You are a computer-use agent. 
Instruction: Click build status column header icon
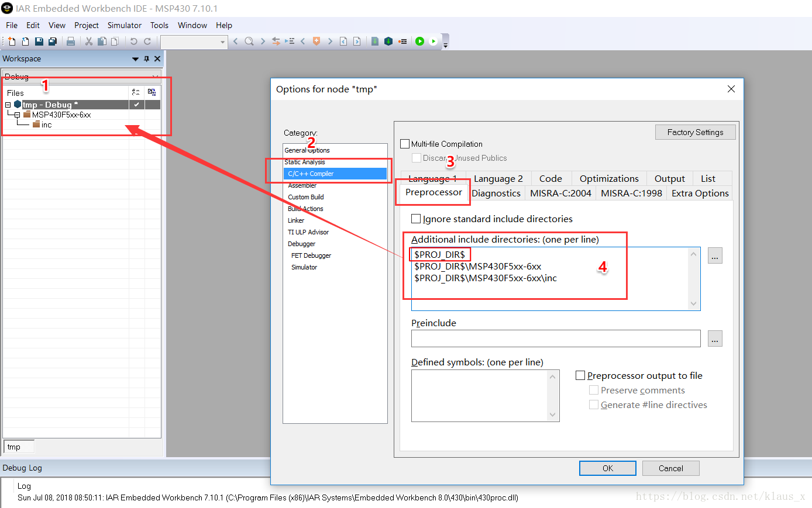[136, 92]
